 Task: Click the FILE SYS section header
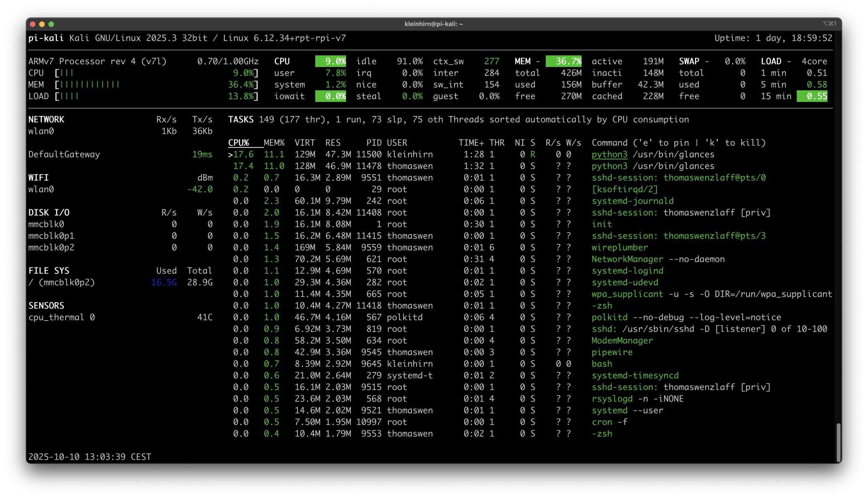[x=49, y=271]
